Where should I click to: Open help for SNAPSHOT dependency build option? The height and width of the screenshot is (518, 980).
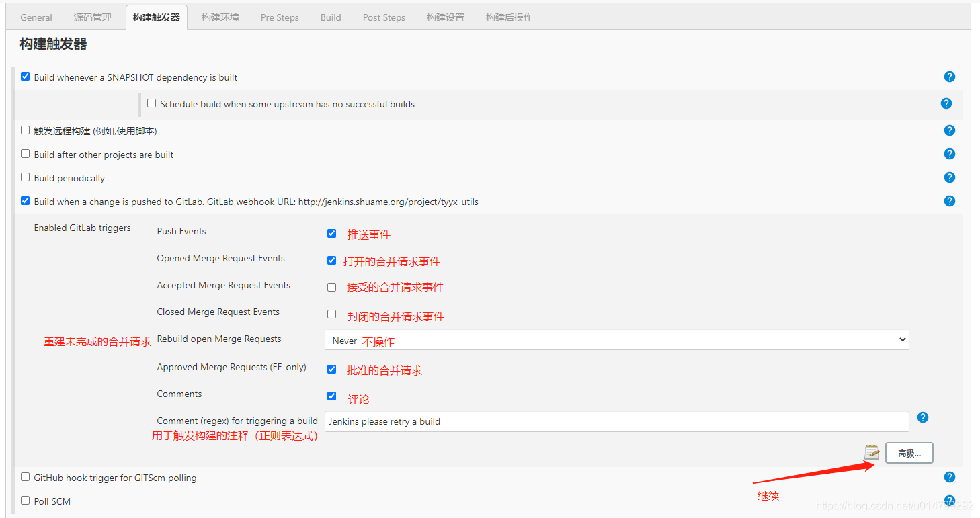[950, 77]
